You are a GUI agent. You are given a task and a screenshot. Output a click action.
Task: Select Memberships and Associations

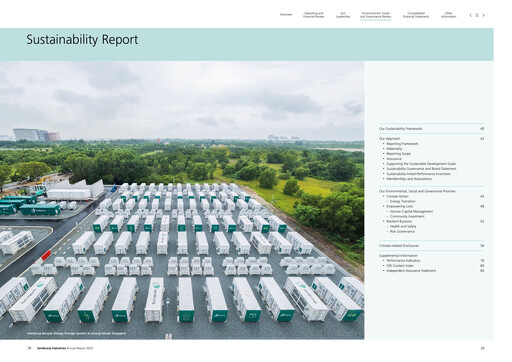tap(409, 179)
